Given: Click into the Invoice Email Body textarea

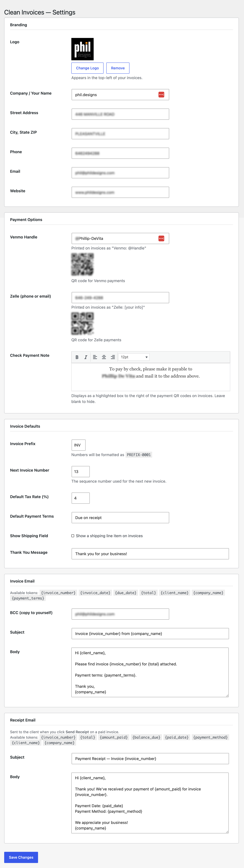Looking at the screenshot, I should click(150, 672).
